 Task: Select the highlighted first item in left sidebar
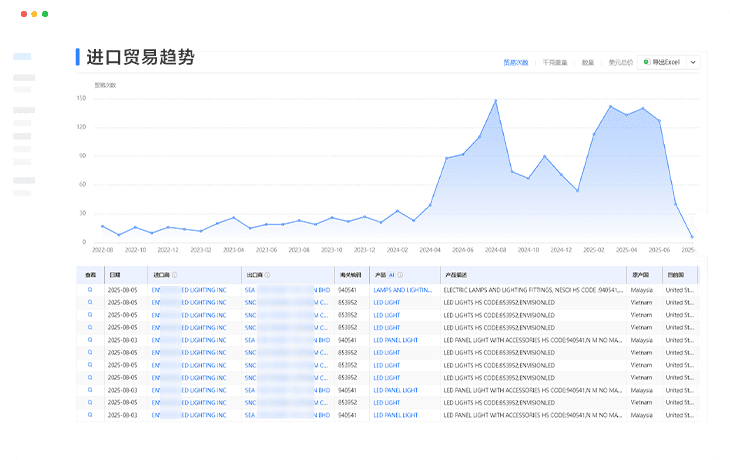tap(22, 57)
